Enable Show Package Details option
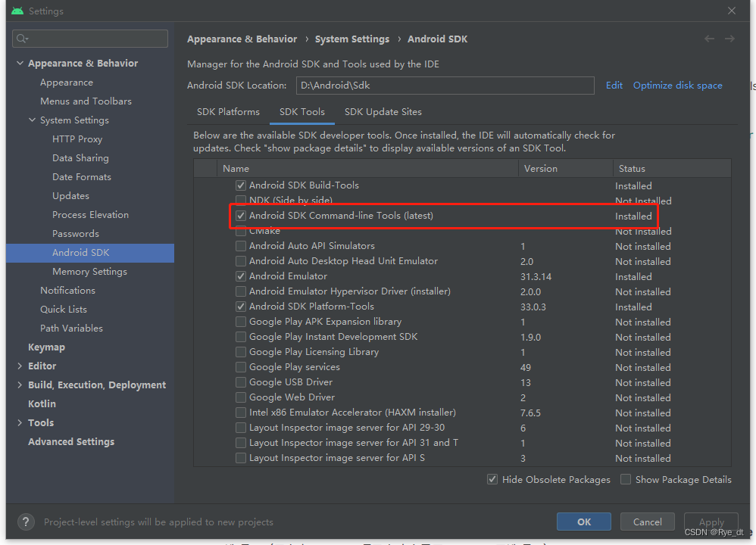Screen dimensions: 756x545 [626, 479]
